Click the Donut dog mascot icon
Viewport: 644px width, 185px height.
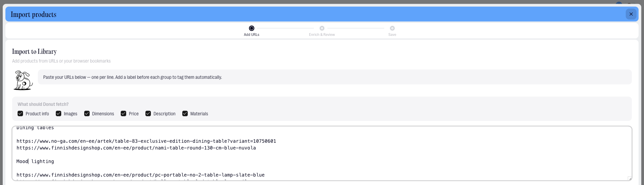pos(23,80)
